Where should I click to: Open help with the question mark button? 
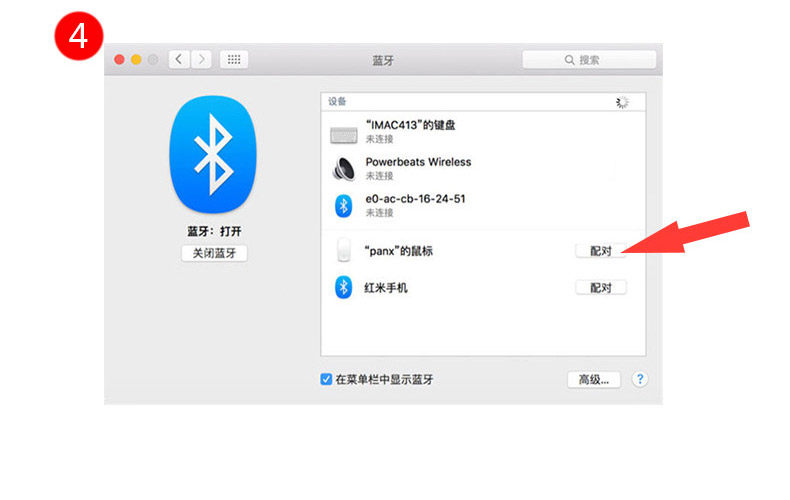[x=640, y=379]
